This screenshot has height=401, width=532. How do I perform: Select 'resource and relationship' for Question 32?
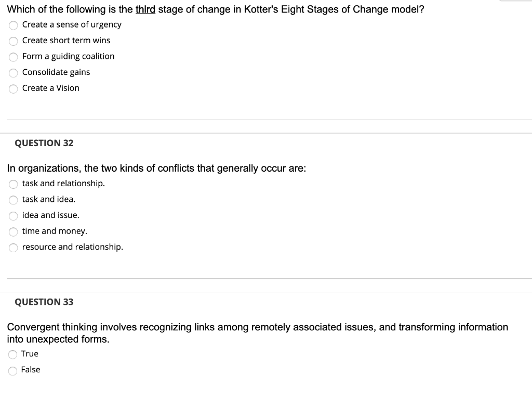pyautogui.click(x=13, y=248)
